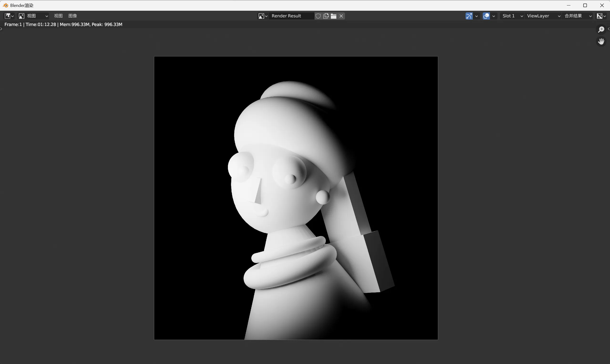This screenshot has width=610, height=364.
Task: Expand the overlay options dropdown arrow
Action: pos(494,16)
